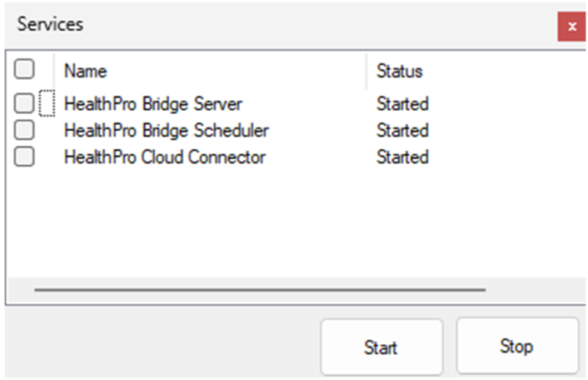Click dotted focus box beside Bridge Server
The height and width of the screenshot is (380, 588).
(x=47, y=103)
